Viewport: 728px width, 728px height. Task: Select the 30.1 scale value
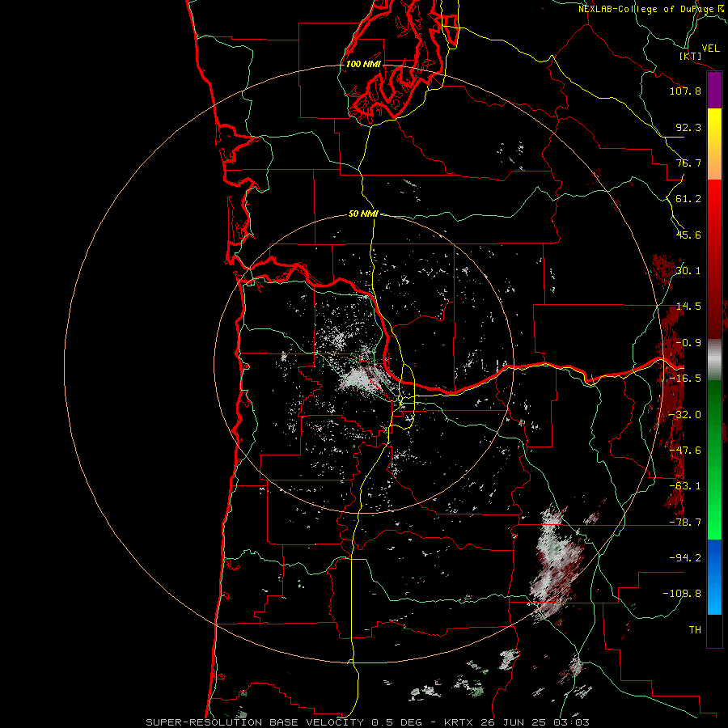click(x=688, y=271)
